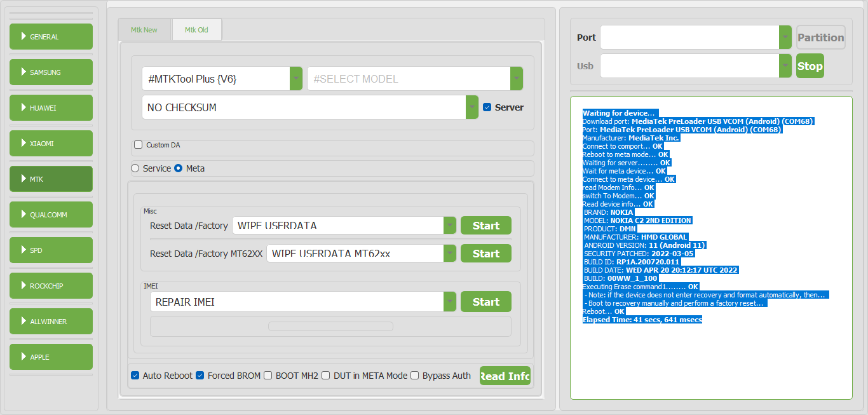Image resolution: width=868 pixels, height=415 pixels.
Task: Enable the Custom DA checkbox
Action: click(139, 145)
